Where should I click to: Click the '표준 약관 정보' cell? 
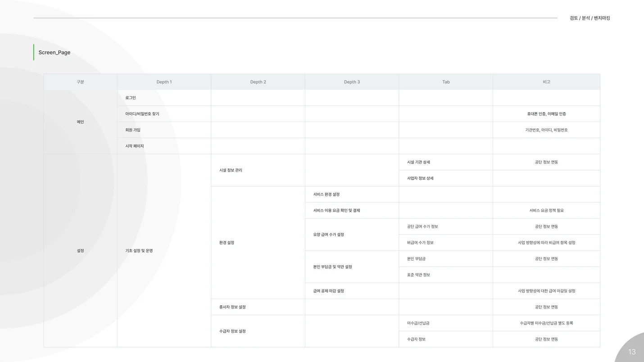click(446, 275)
